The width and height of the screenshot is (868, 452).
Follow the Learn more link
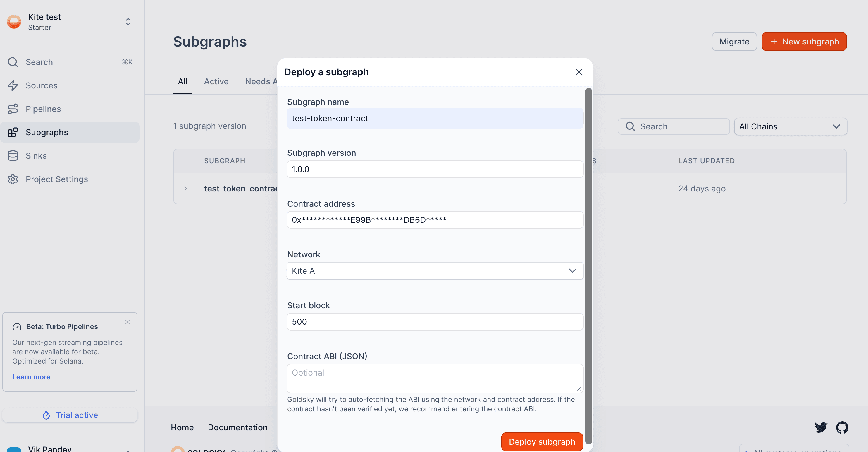[x=31, y=377]
